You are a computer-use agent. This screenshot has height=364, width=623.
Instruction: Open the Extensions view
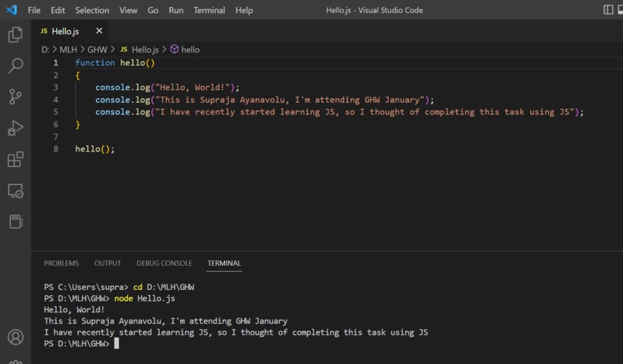[x=15, y=159]
